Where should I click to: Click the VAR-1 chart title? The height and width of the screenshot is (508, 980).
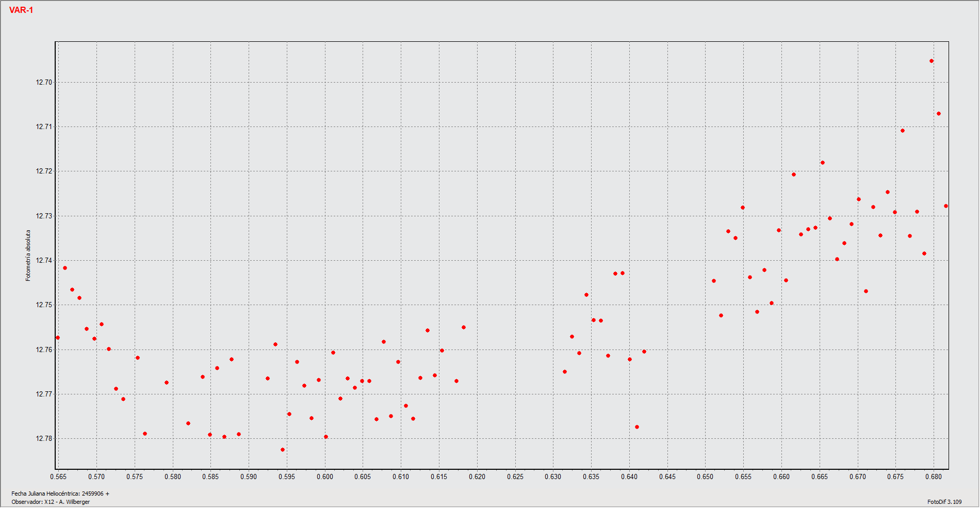click(21, 10)
